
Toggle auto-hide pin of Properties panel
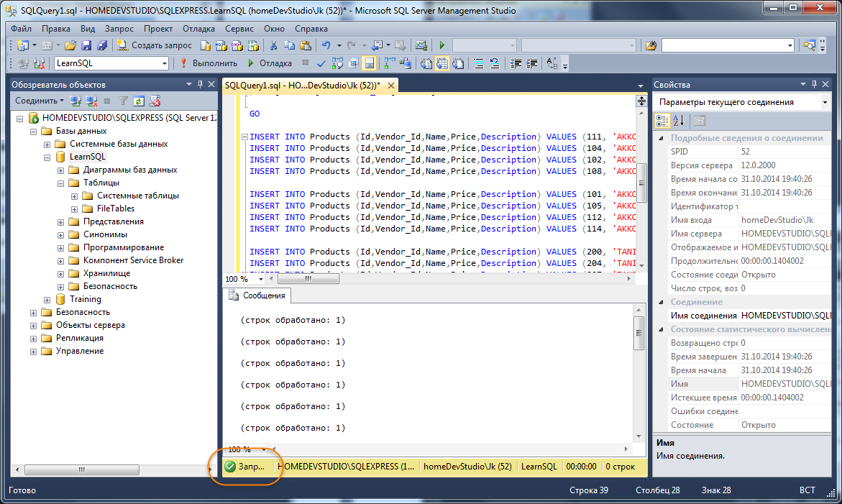click(x=814, y=84)
